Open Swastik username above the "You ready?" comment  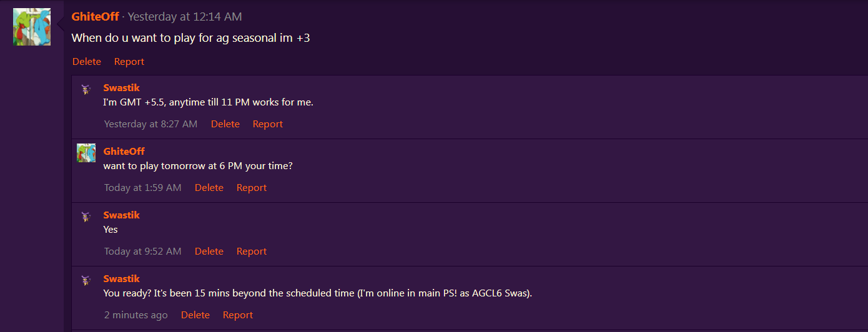tap(122, 279)
